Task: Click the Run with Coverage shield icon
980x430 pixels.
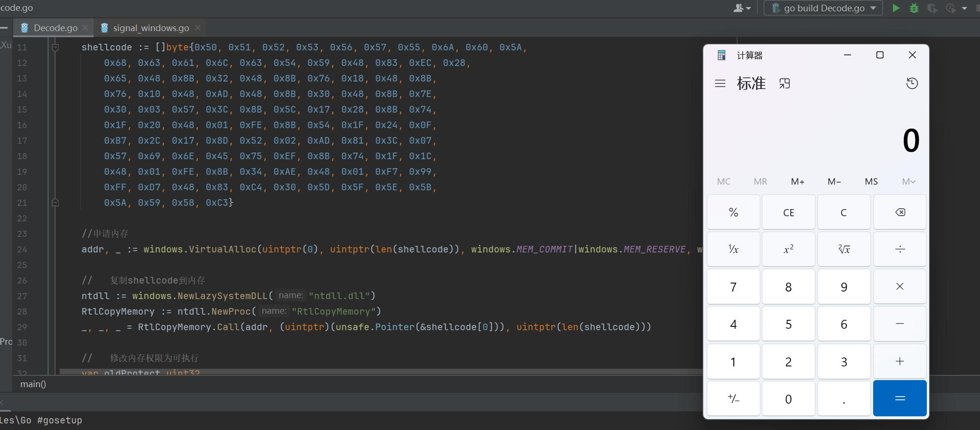Action: [932, 8]
